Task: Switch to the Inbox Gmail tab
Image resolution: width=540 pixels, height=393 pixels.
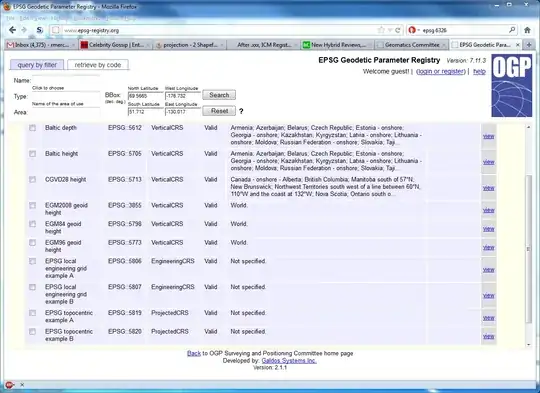Action: (41, 45)
